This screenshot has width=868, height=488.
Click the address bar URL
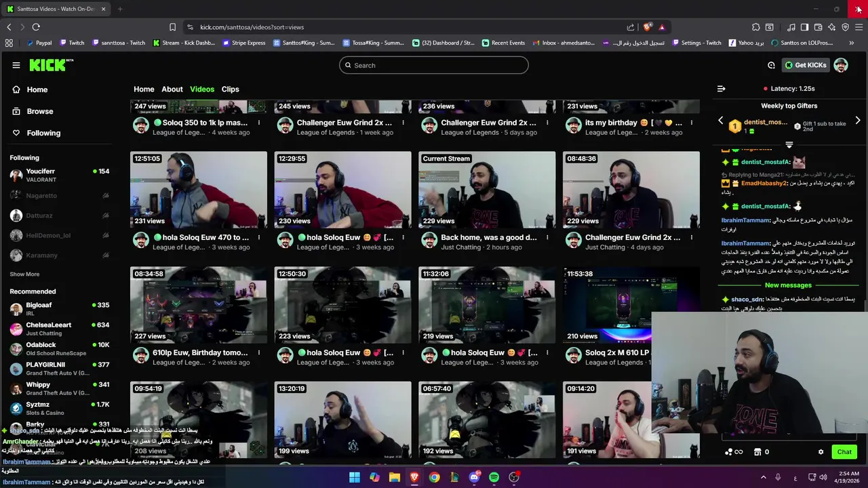click(x=252, y=27)
